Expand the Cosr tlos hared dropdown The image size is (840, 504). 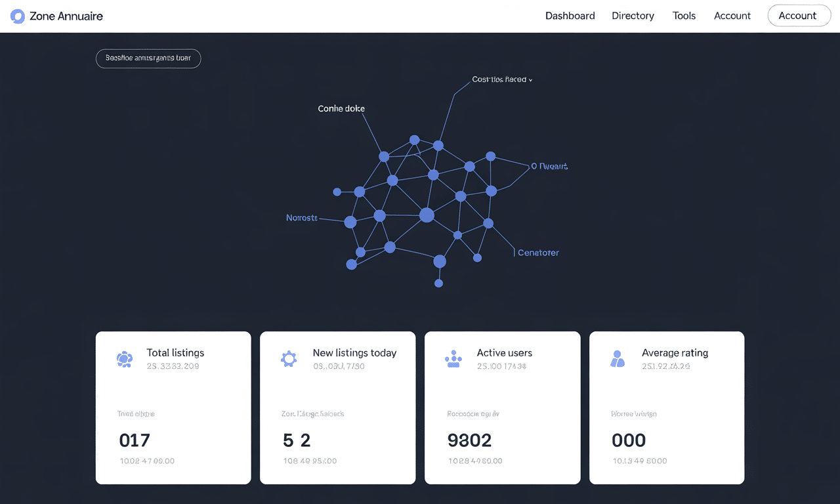(503, 79)
